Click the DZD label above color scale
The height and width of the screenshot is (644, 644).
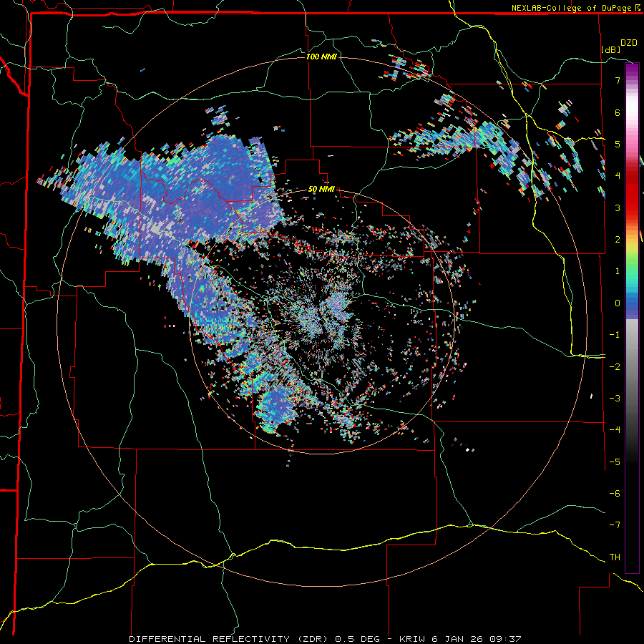click(x=629, y=43)
